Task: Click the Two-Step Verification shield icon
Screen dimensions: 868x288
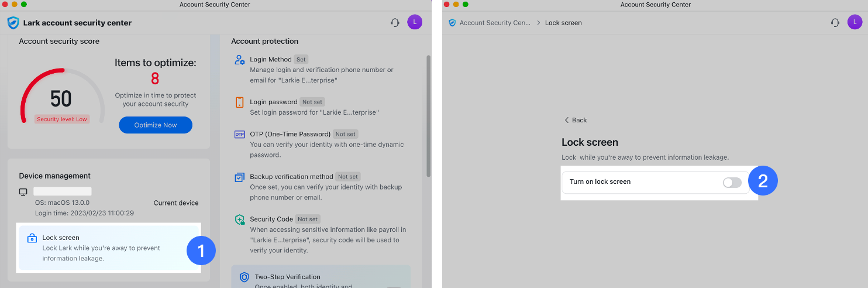Action: (x=244, y=277)
